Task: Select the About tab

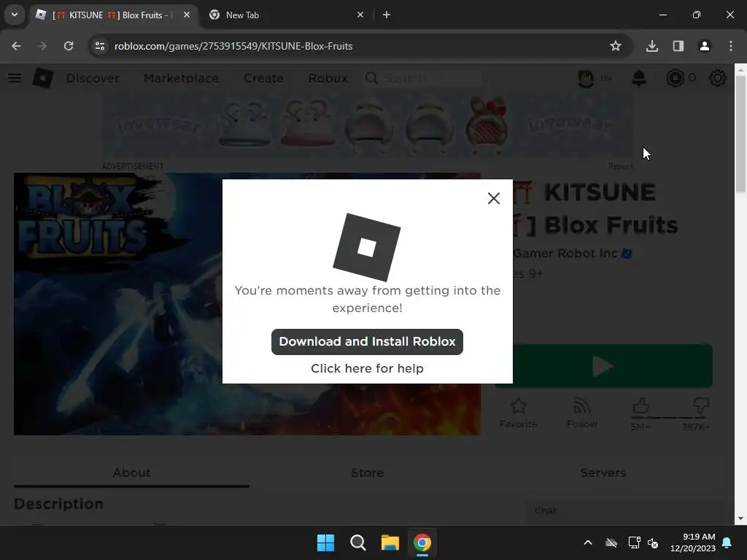Action: pos(131,472)
